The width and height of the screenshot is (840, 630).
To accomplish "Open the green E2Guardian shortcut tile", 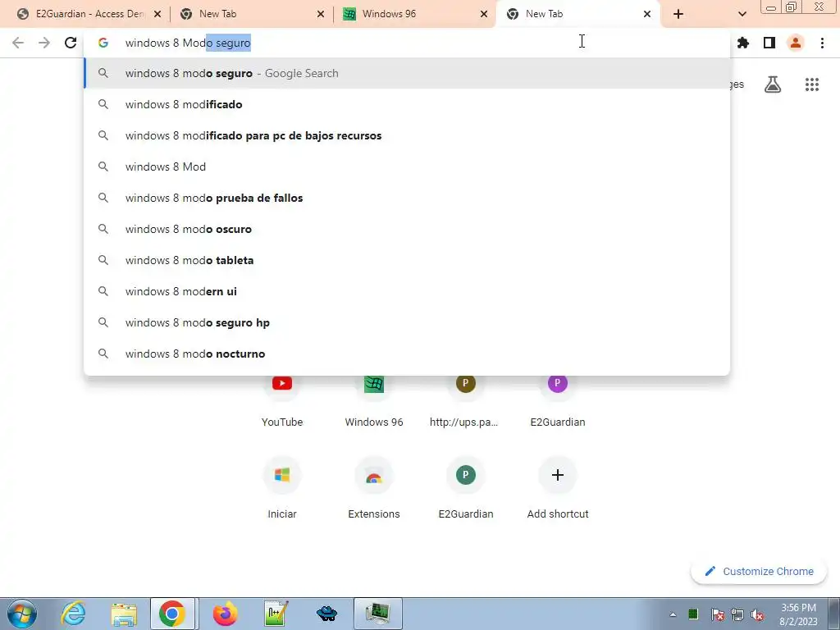I will pos(466,487).
